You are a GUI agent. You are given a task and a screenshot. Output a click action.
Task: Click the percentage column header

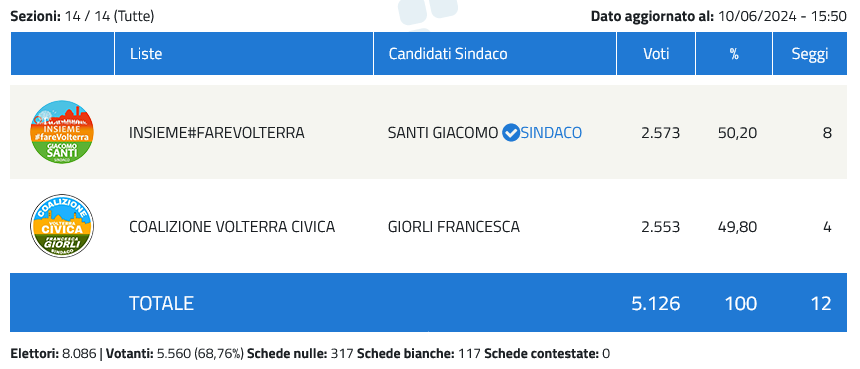[x=734, y=54]
